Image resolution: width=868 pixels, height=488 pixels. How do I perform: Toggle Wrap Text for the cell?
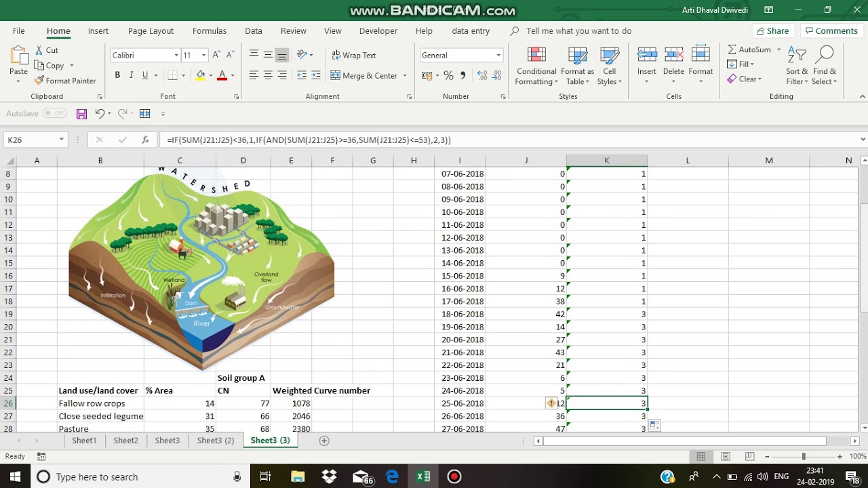(353, 55)
